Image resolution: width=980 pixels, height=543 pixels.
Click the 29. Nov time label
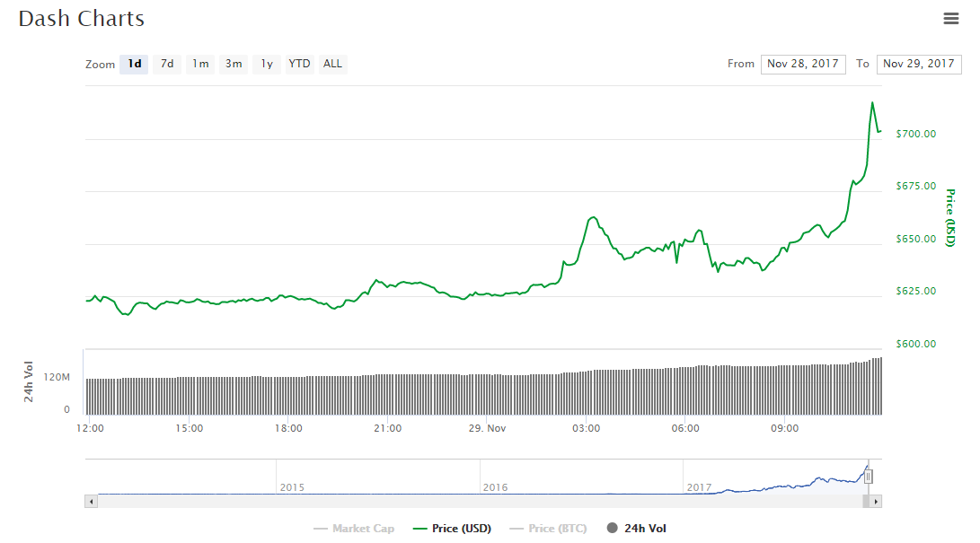[x=487, y=428]
